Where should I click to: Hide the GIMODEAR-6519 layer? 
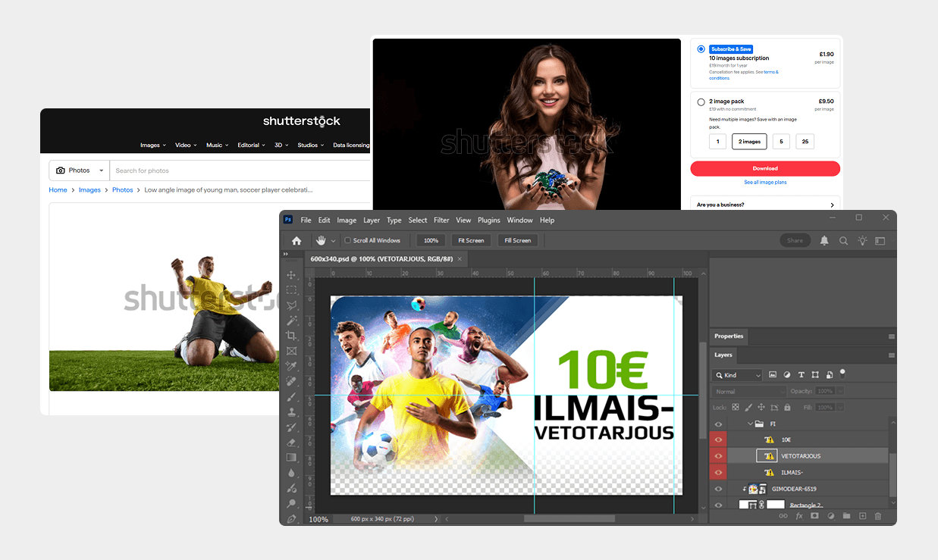click(718, 489)
